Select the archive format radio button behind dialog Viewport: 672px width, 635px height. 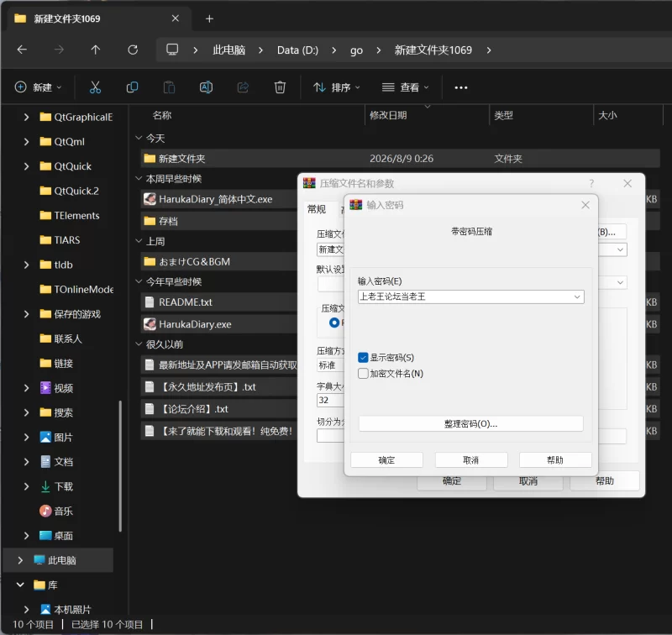coord(334,323)
